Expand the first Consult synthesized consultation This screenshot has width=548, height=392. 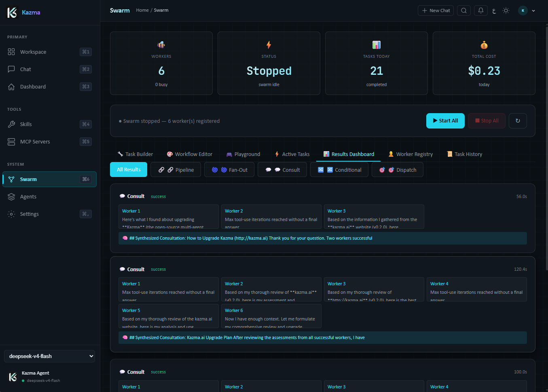[x=323, y=238]
